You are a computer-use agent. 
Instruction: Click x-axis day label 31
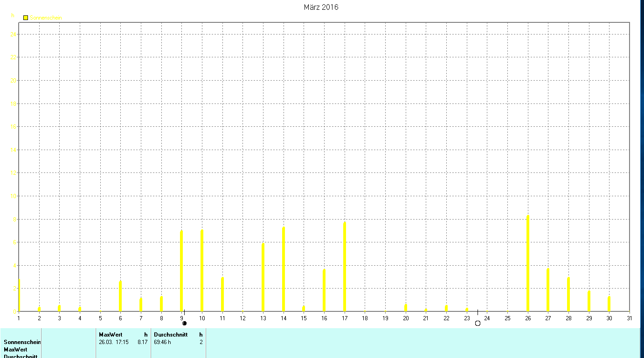630,318
